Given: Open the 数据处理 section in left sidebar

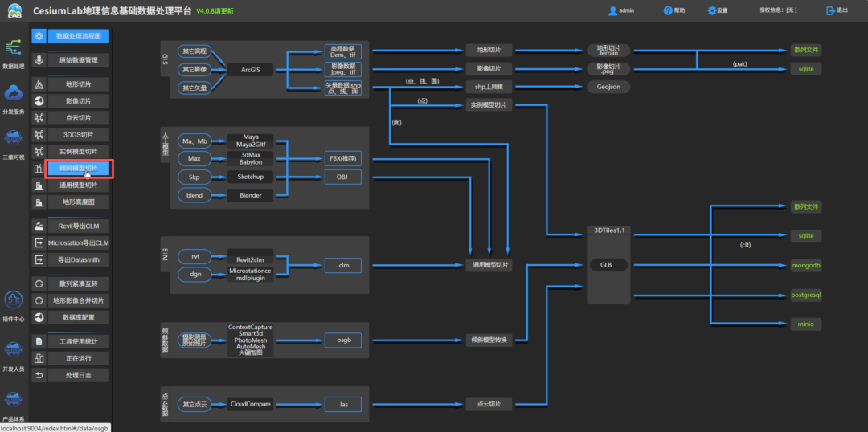Looking at the screenshot, I should tap(14, 54).
